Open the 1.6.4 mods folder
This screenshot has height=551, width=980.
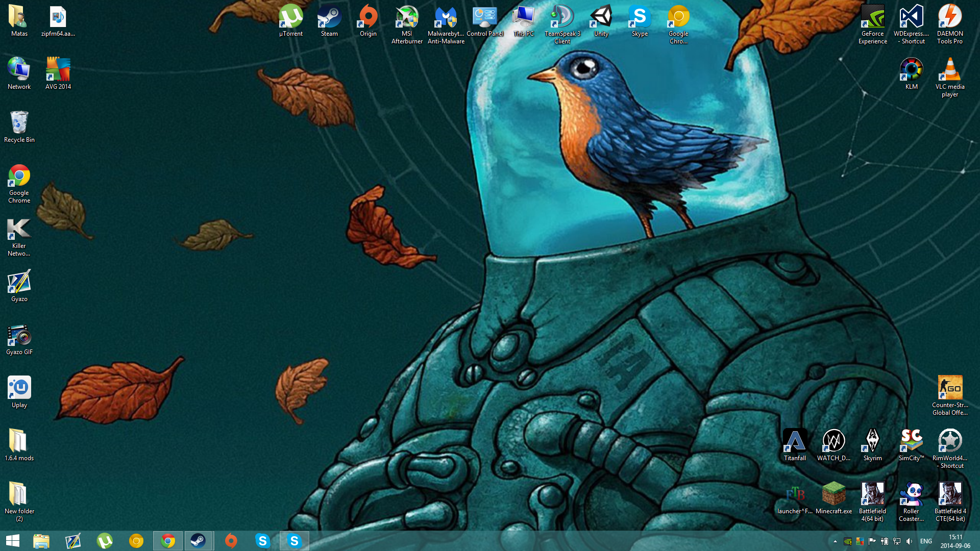[19, 445]
